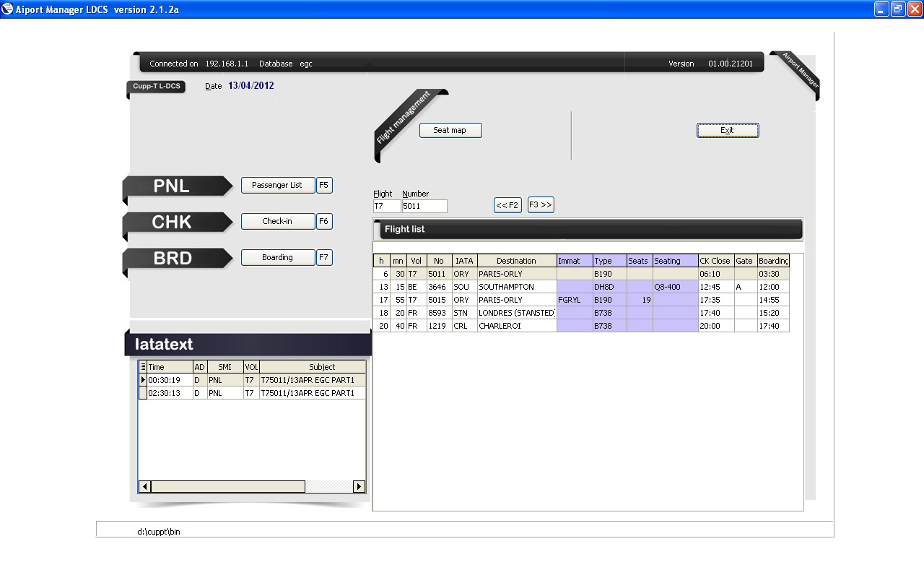Open the Passenger List
This screenshot has width=924, height=570.
pos(277,186)
